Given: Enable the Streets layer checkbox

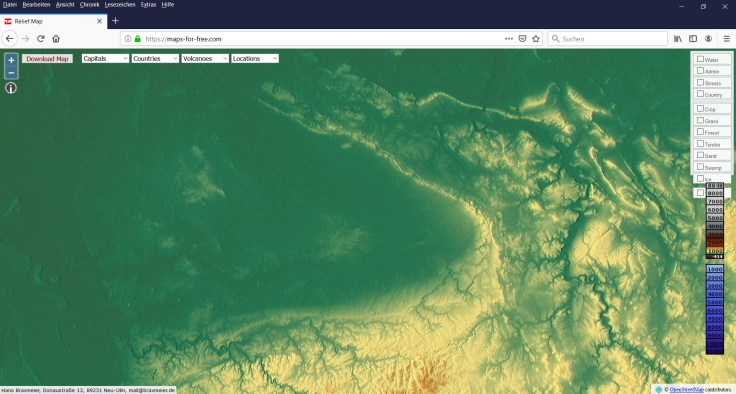Looking at the screenshot, I should tap(700, 82).
